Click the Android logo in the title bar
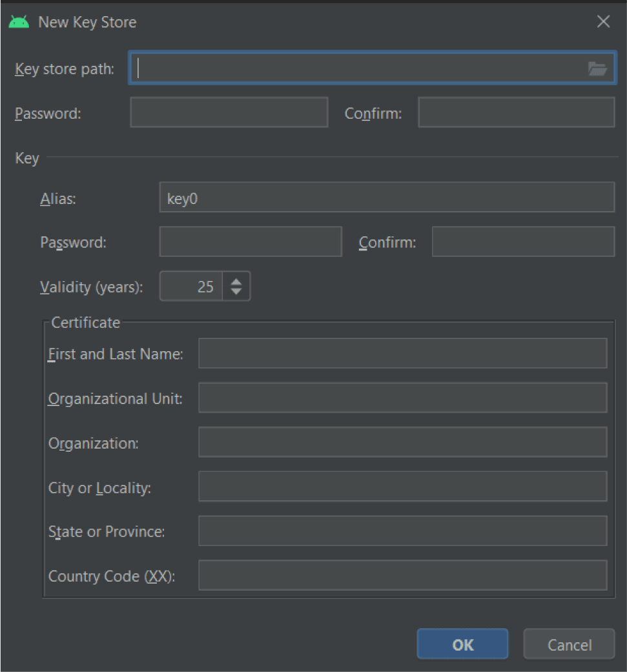The image size is (627, 672). tap(19, 22)
